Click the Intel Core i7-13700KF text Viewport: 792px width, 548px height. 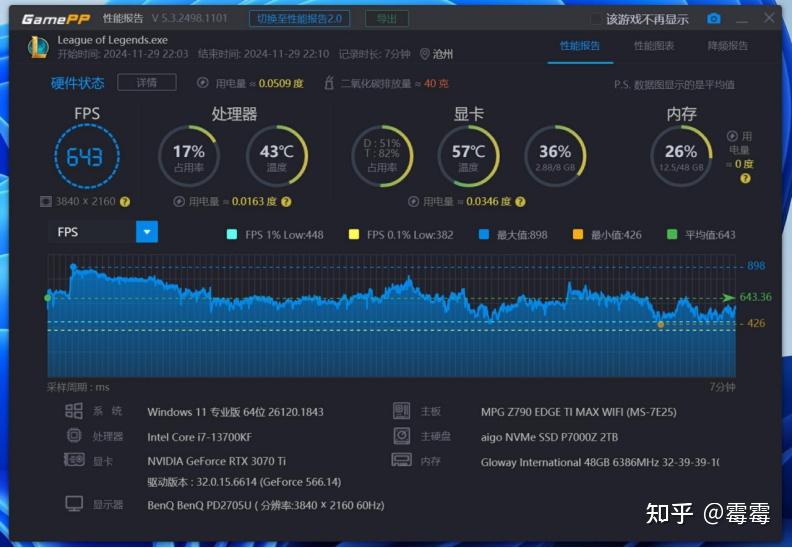200,437
